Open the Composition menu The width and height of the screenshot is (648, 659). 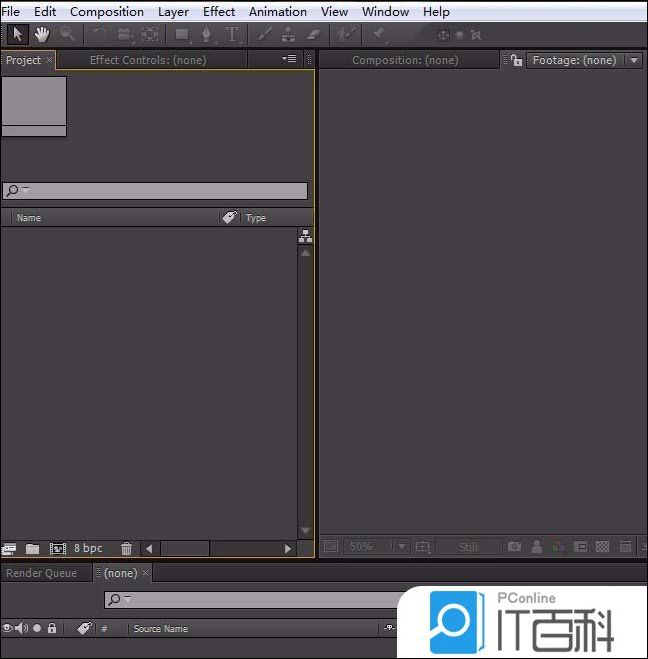coord(107,11)
